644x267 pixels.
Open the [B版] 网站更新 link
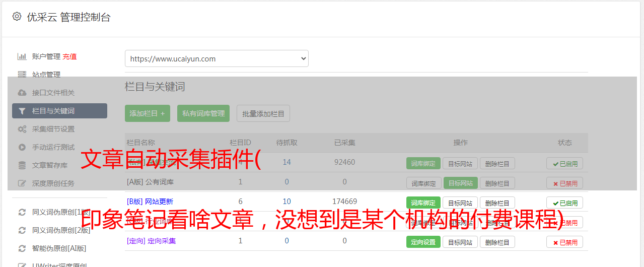coord(150,202)
